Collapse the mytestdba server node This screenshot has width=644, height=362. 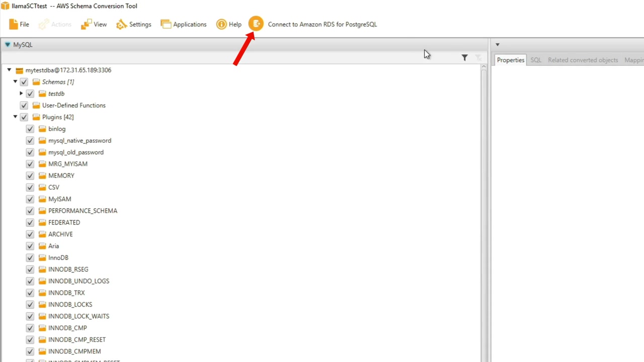(9, 70)
